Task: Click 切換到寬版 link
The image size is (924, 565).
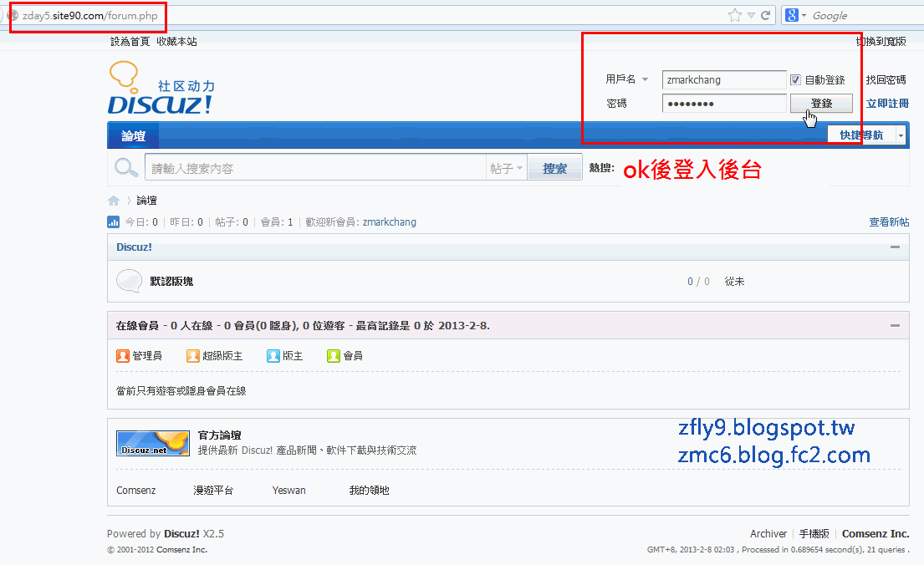Action: click(881, 41)
